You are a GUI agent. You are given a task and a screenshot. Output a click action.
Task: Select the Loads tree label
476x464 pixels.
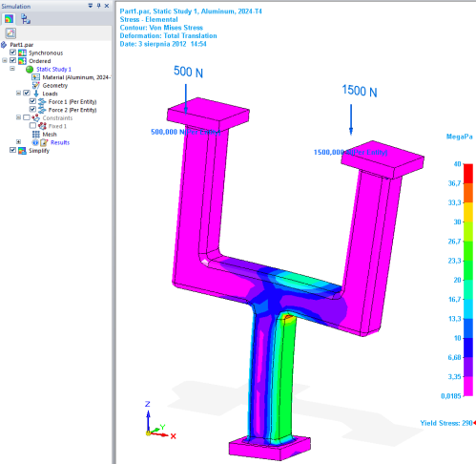50,94
